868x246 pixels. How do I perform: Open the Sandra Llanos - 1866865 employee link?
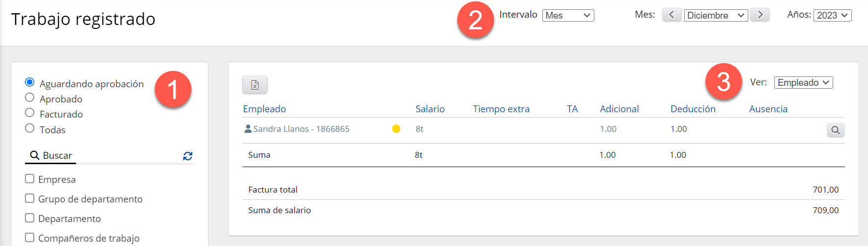(301, 129)
